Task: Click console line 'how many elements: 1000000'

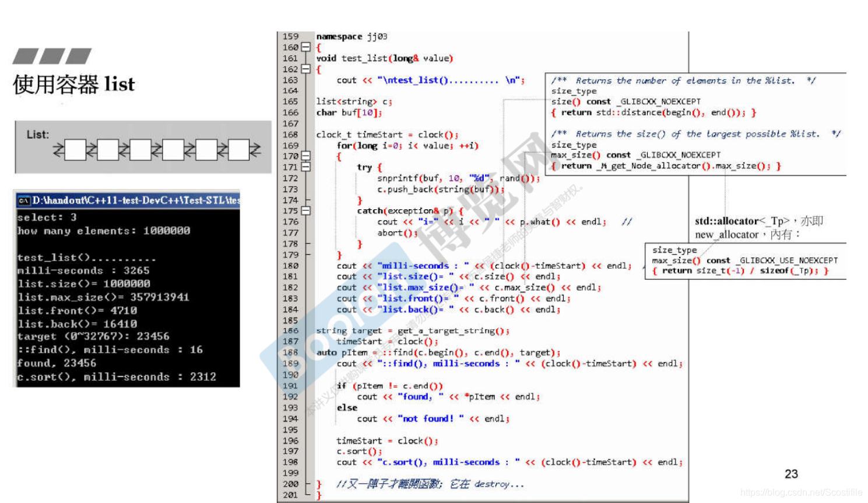Action: [x=104, y=231]
